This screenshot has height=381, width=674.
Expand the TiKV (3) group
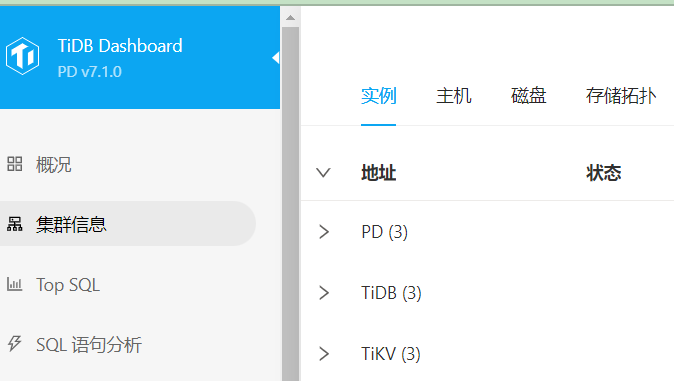[324, 354]
